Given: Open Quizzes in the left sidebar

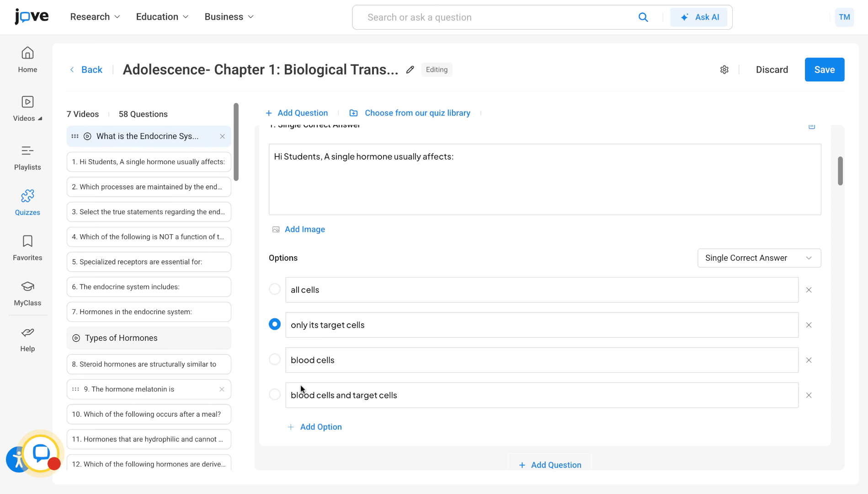Looking at the screenshot, I should pos(27,202).
